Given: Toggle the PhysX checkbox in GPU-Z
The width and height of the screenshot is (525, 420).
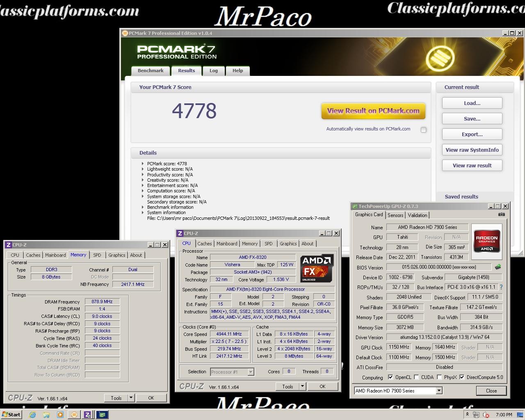Looking at the screenshot, I should click(x=439, y=377).
